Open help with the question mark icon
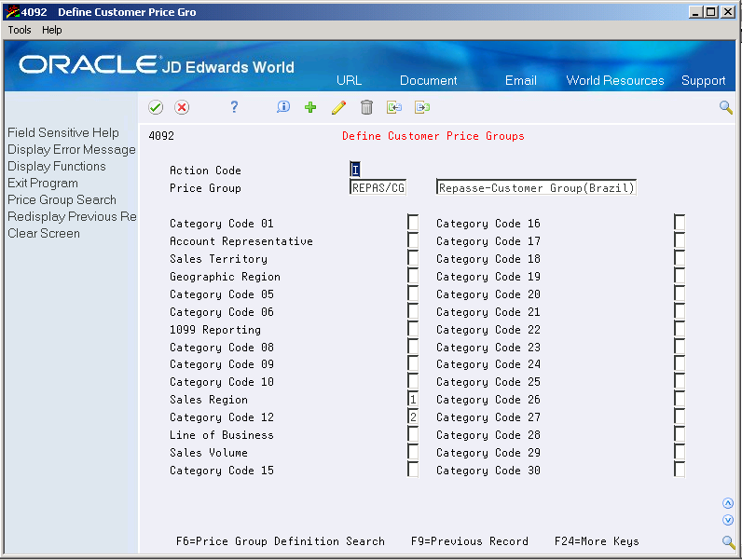The height and width of the screenshot is (560, 742). pyautogui.click(x=234, y=107)
